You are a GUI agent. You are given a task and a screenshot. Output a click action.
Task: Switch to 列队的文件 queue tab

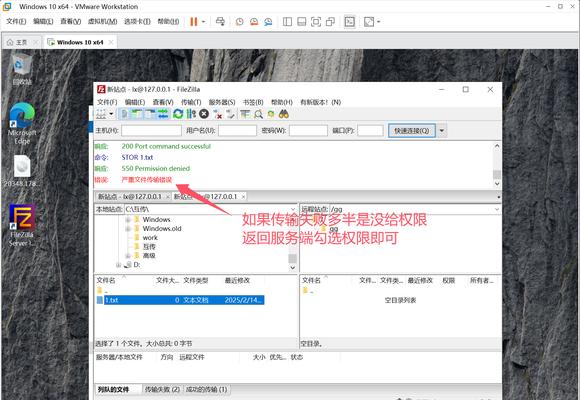point(113,389)
